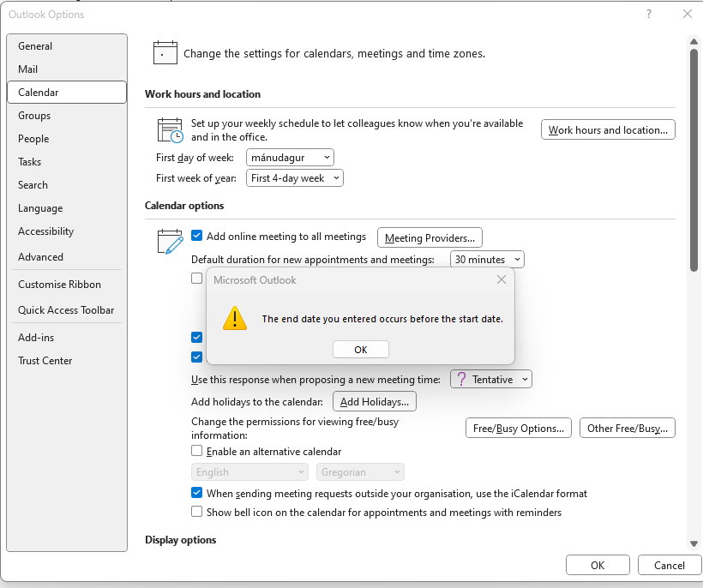Open default duration 30 minutes dropdown
The image size is (703, 588).
487,260
